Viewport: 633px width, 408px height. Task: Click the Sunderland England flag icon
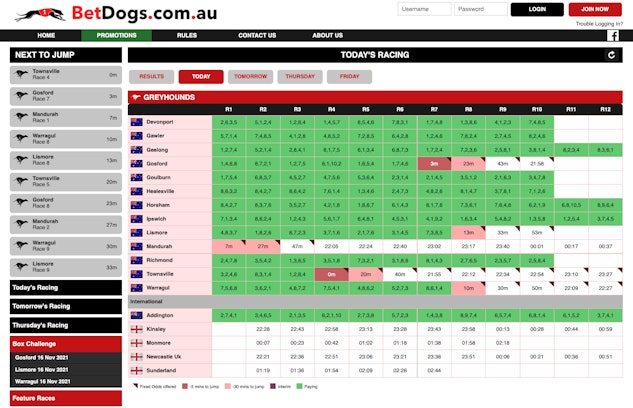136,370
